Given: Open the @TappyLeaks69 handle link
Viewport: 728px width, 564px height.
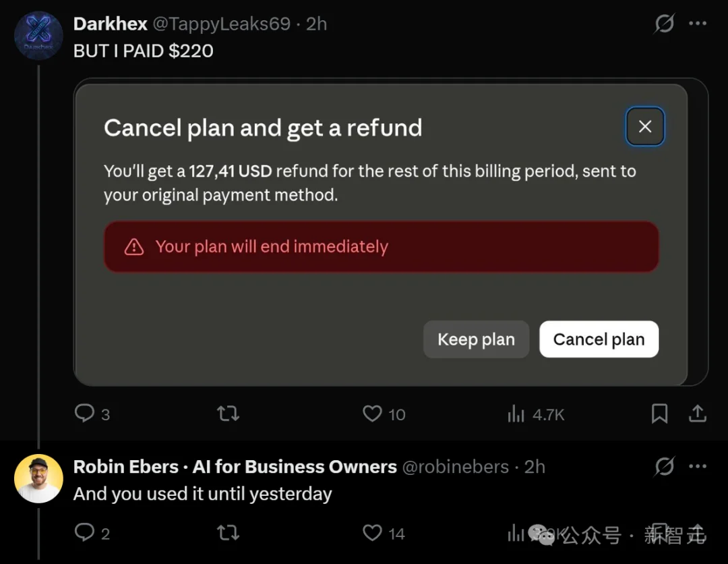Looking at the screenshot, I should pyautogui.click(x=222, y=24).
